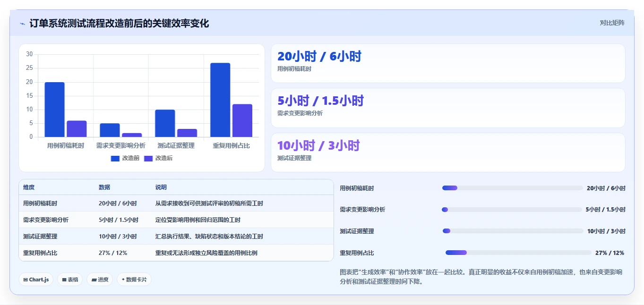Image resolution: width=644 pixels, height=305 pixels.
Task: Click the 需求变更影响分析 chart axis label
Action: click(120, 146)
